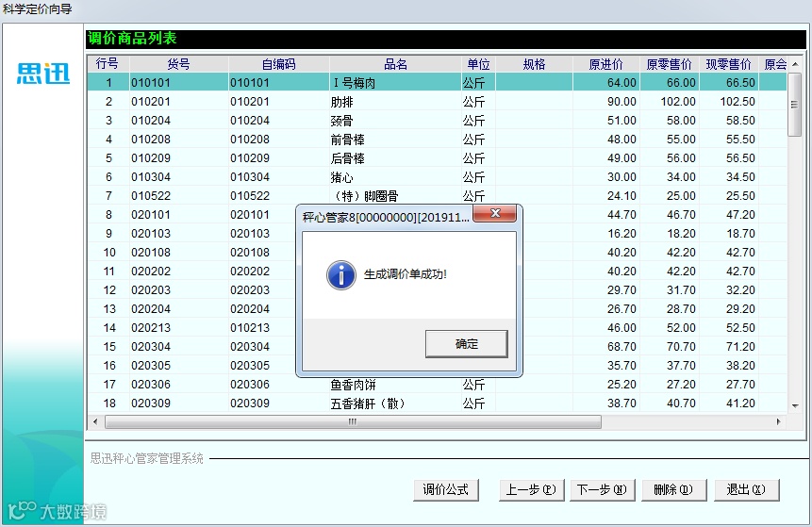This screenshot has width=812, height=527.
Task: Click the blue information icon in dialog
Action: point(340,275)
